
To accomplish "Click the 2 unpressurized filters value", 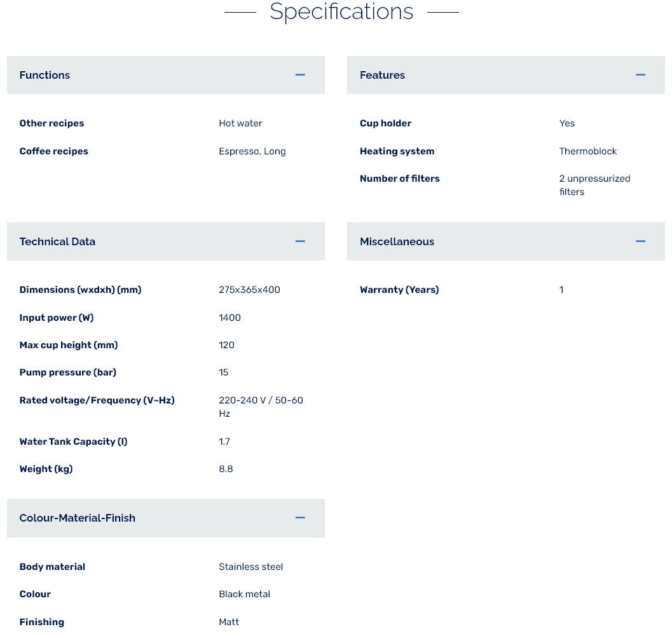I will pos(594,185).
